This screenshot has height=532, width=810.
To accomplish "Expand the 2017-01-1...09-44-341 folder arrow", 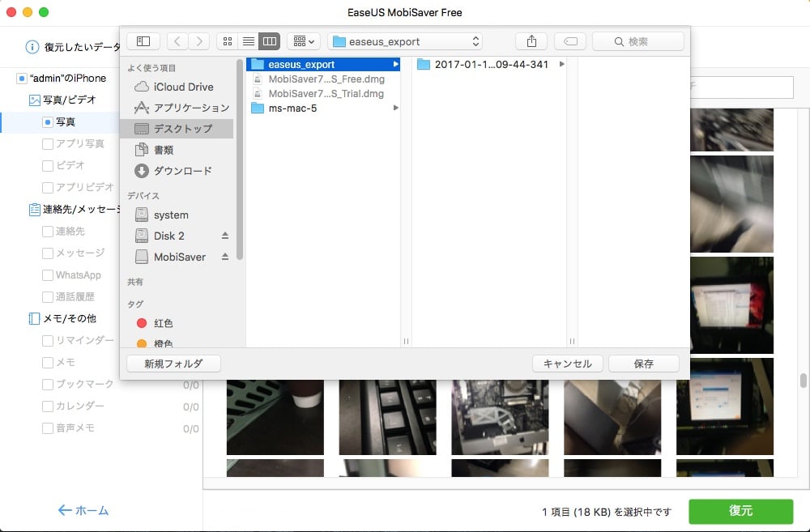I will 562,64.
